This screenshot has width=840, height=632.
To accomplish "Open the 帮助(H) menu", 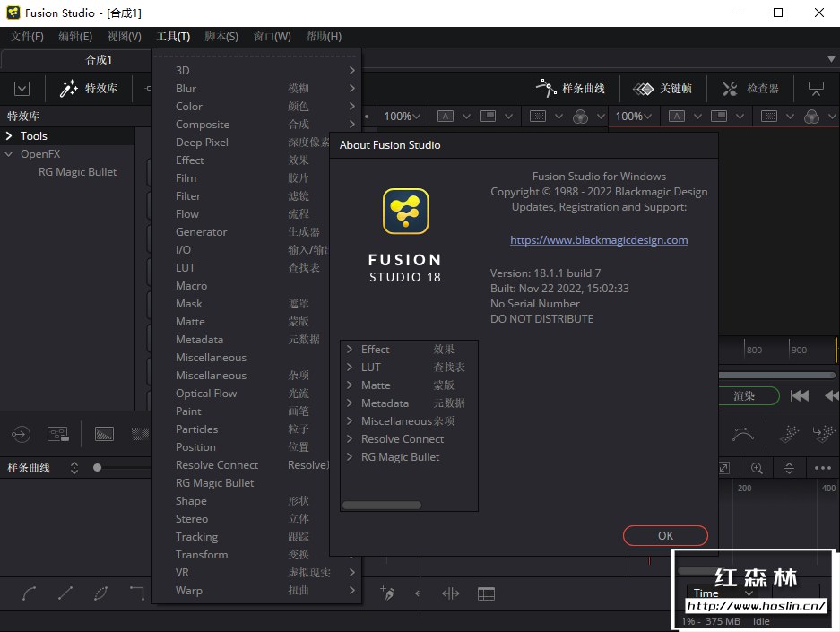I will pyautogui.click(x=324, y=37).
